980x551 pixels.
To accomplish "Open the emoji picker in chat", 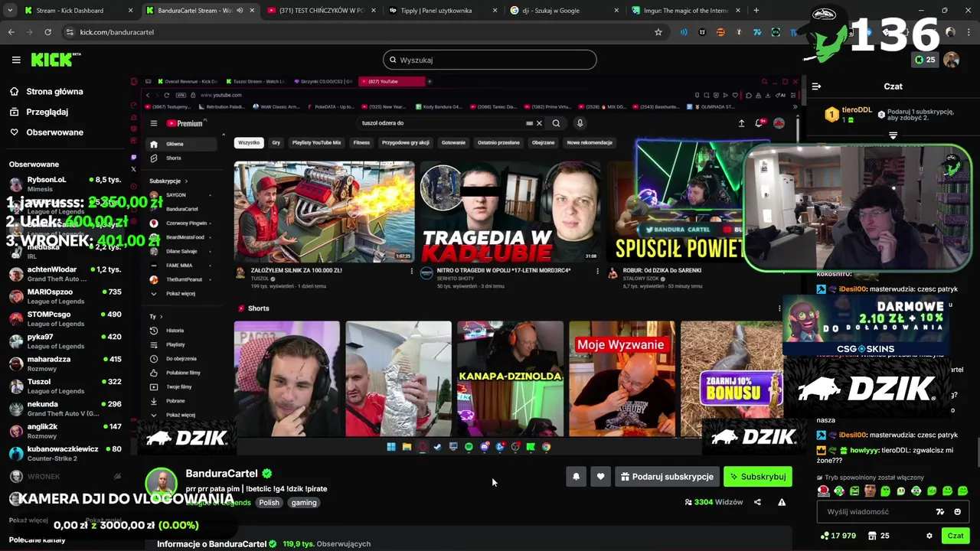I will pos(957,512).
